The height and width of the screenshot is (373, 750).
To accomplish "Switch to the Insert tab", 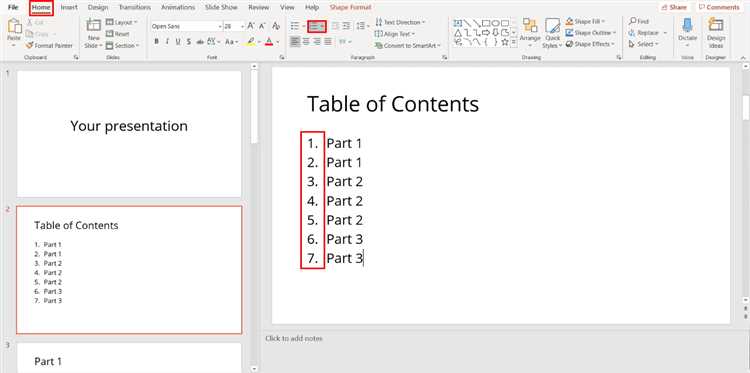I will [x=69, y=7].
